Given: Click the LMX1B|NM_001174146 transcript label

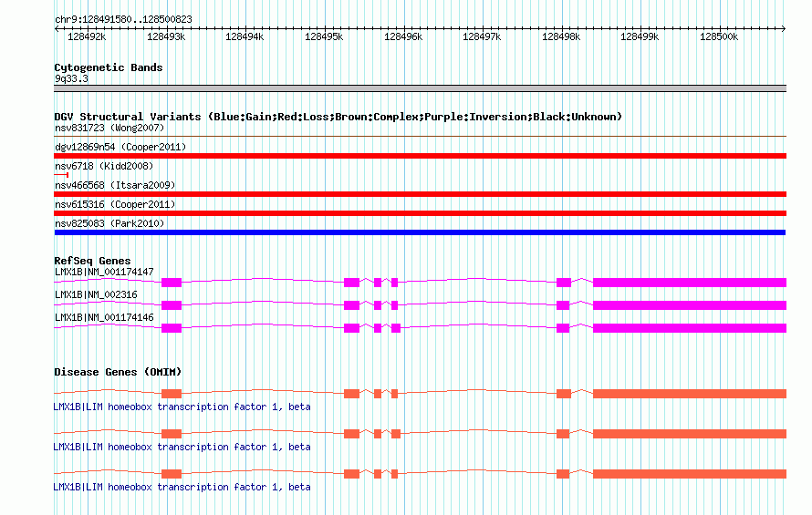Looking at the screenshot, I should click(104, 317).
